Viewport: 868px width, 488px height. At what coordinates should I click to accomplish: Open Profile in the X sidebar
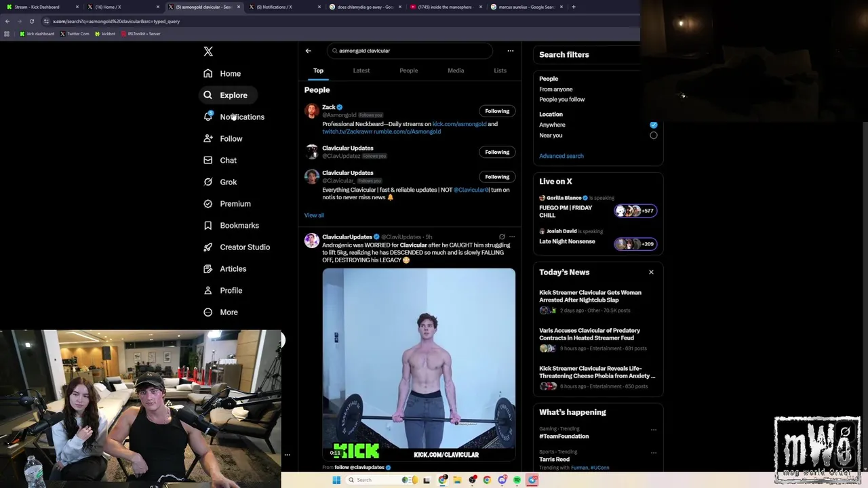[223, 290]
